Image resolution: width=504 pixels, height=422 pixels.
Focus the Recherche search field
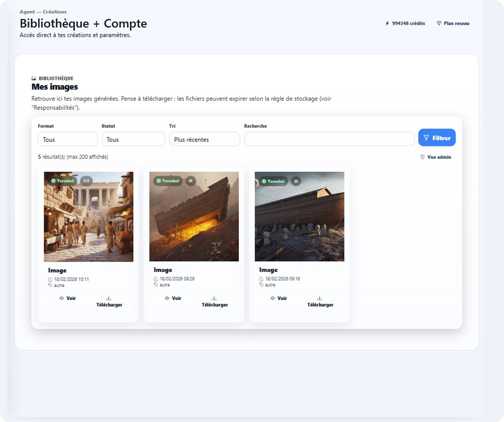coord(329,139)
